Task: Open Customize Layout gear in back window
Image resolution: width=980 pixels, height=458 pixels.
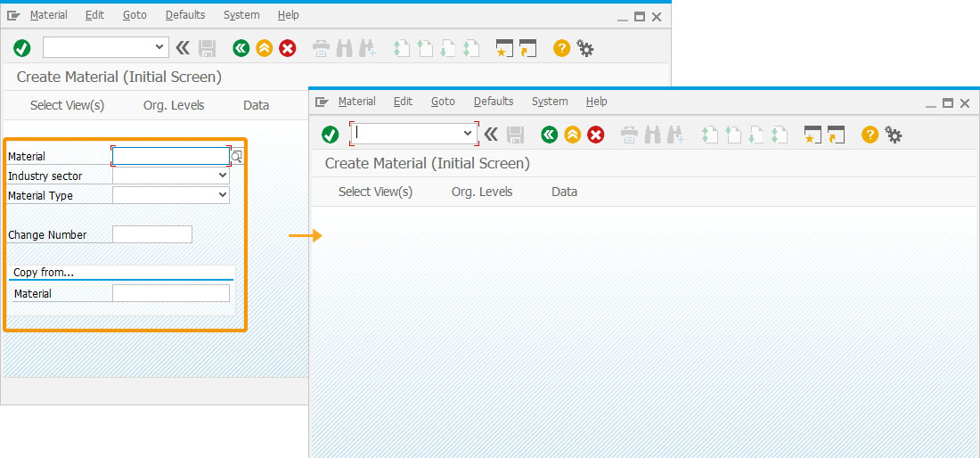Action: pyautogui.click(x=585, y=49)
